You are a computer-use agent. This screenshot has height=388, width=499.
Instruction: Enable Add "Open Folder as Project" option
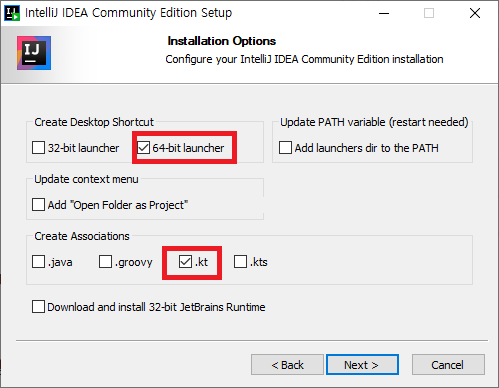38,205
